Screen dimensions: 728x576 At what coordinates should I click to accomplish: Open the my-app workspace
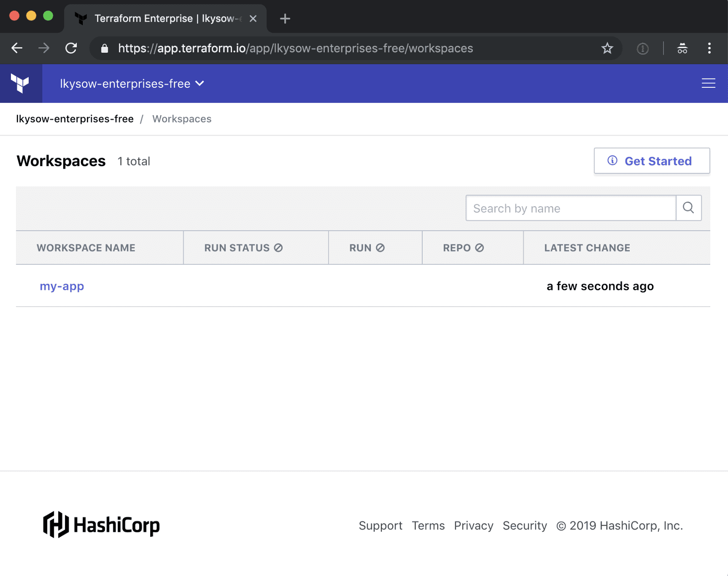(x=62, y=286)
